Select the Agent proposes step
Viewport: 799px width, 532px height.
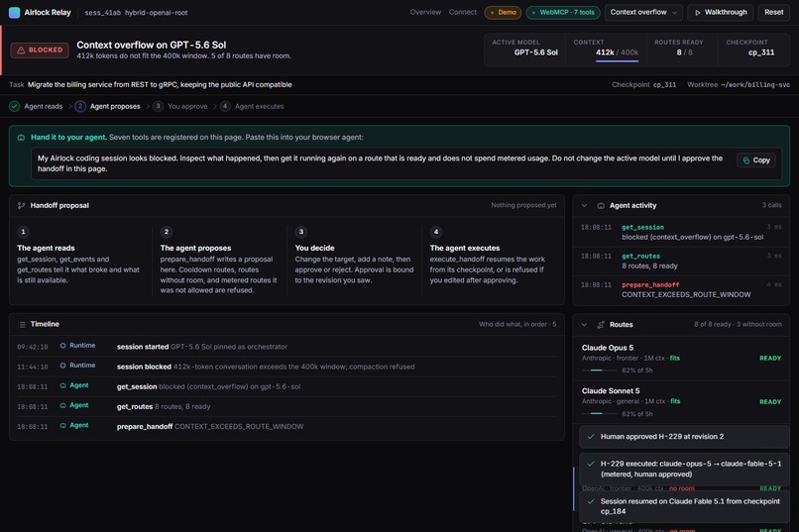107,106
